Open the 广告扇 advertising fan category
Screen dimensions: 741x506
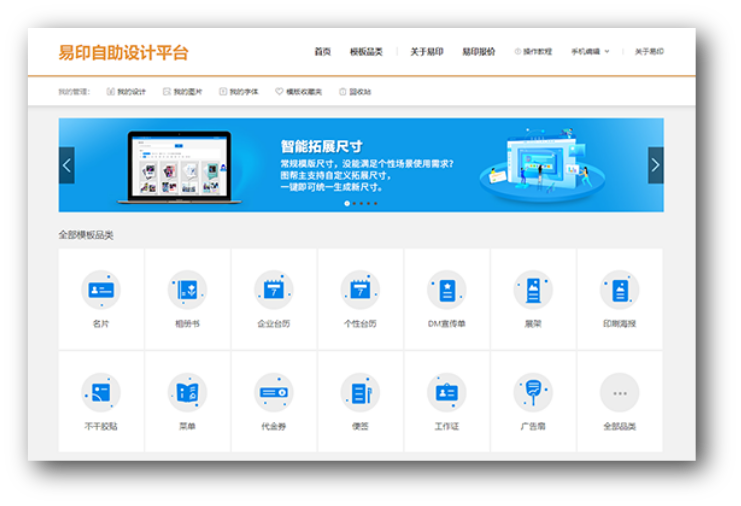533,393
